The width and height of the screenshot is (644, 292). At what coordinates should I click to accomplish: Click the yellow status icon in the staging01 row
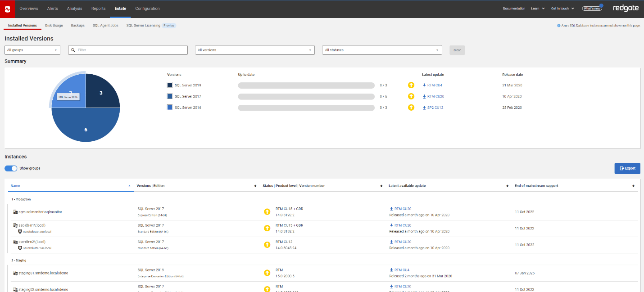point(267,273)
